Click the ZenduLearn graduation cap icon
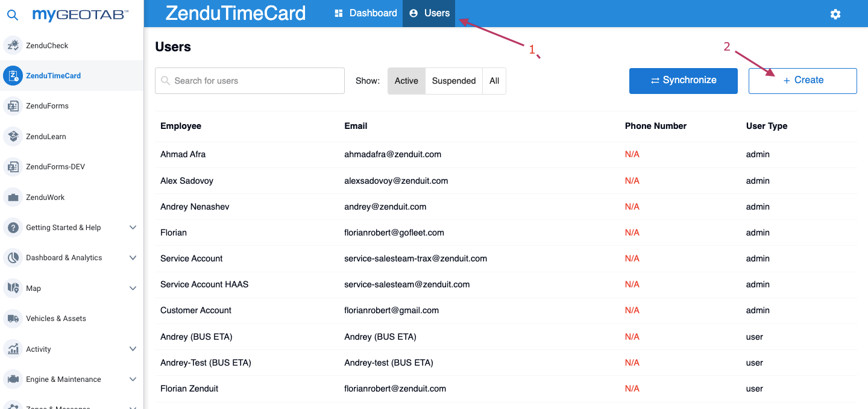 point(13,136)
